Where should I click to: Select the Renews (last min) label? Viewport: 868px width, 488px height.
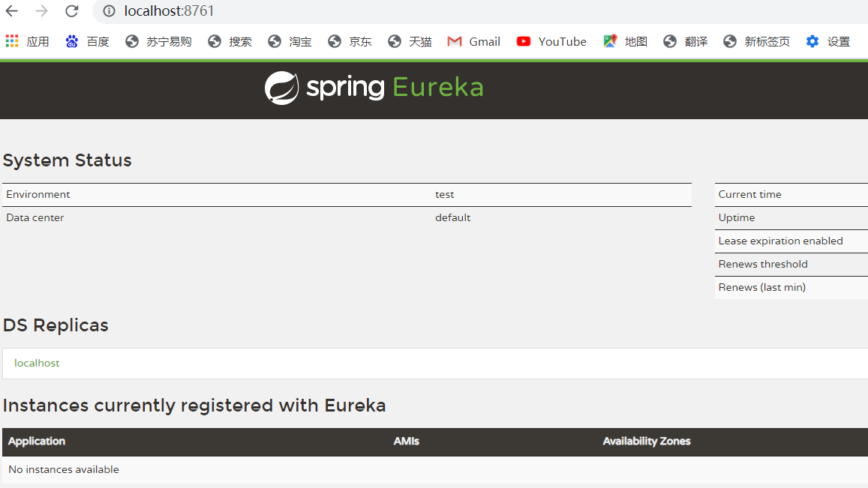(x=761, y=287)
